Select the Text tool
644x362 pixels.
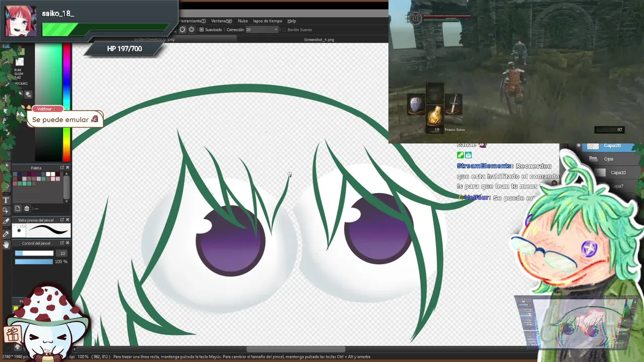6,200
